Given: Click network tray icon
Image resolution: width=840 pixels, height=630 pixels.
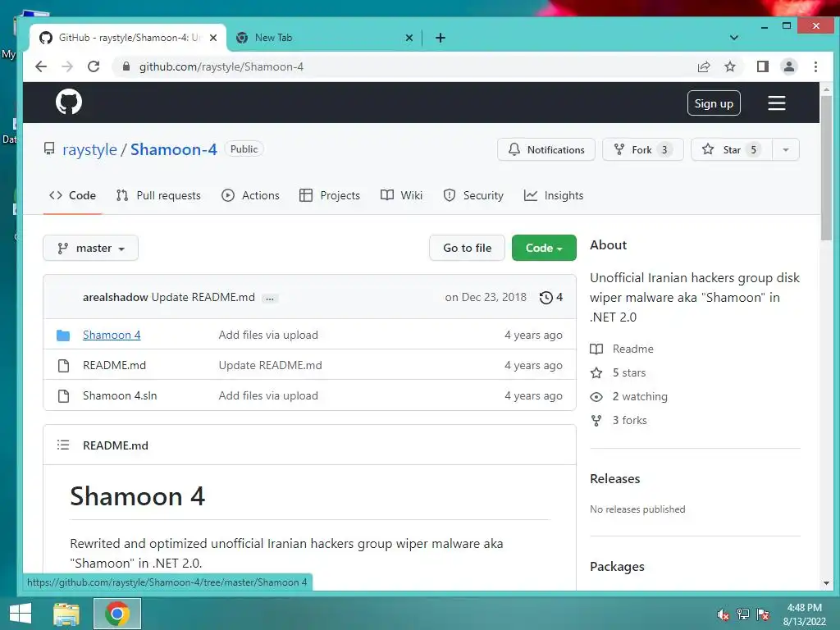Looking at the screenshot, I should click(x=742, y=614).
